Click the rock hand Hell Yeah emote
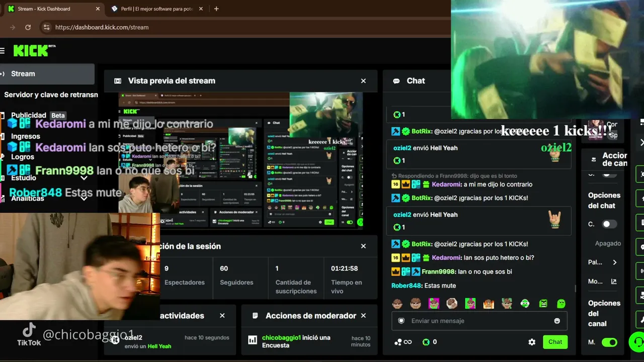Viewport: 644px width, 362px height. (x=554, y=219)
